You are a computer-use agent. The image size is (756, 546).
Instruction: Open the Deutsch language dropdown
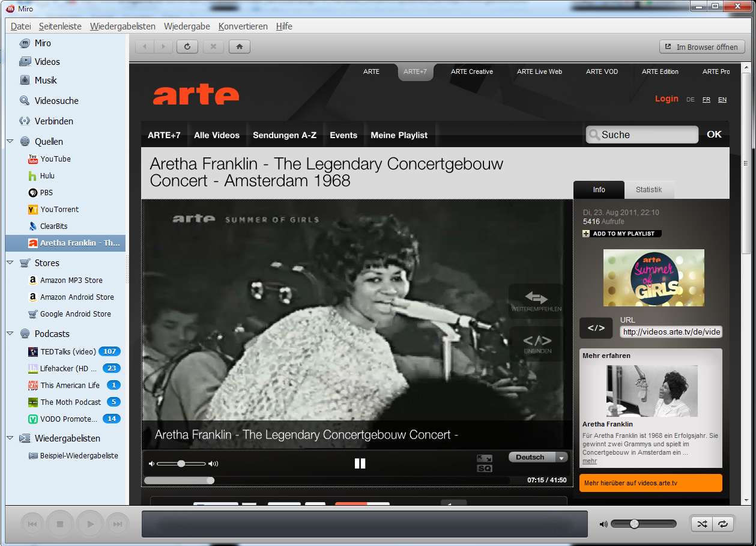point(538,457)
